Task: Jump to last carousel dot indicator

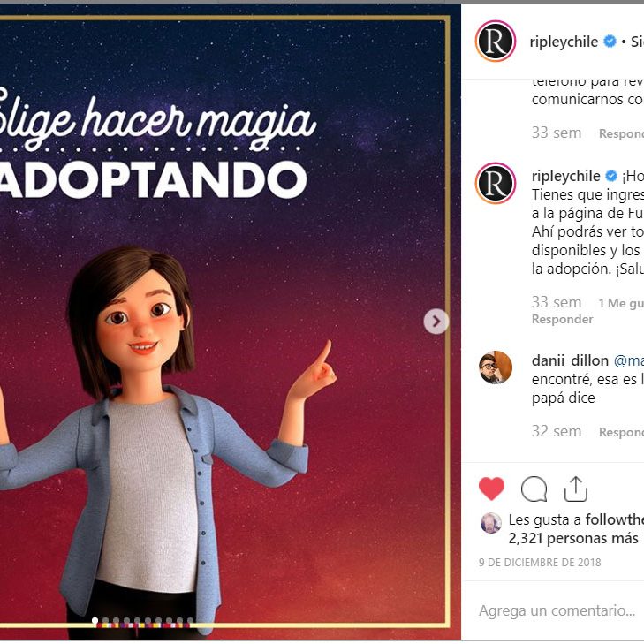Action: [190, 620]
